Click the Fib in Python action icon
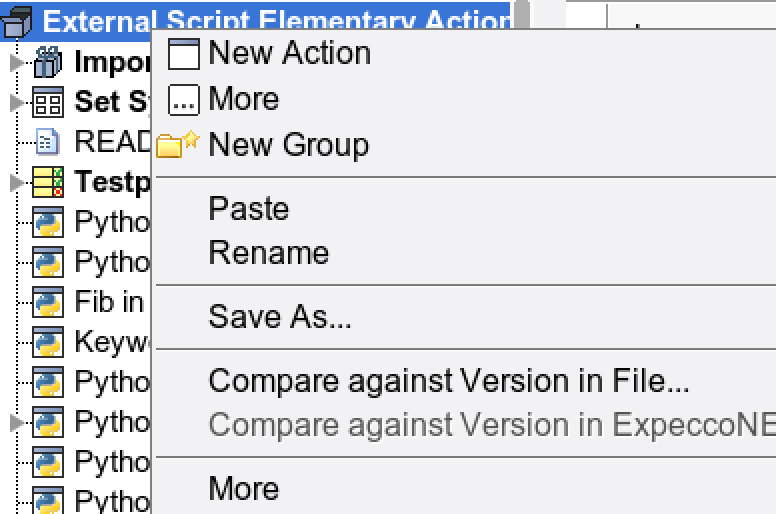 (48, 302)
